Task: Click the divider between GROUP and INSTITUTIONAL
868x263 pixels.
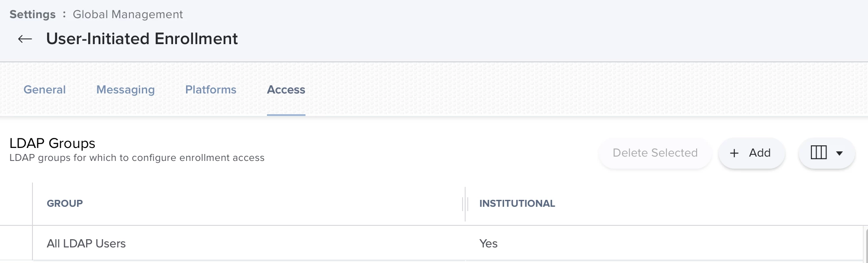Action: (x=465, y=204)
